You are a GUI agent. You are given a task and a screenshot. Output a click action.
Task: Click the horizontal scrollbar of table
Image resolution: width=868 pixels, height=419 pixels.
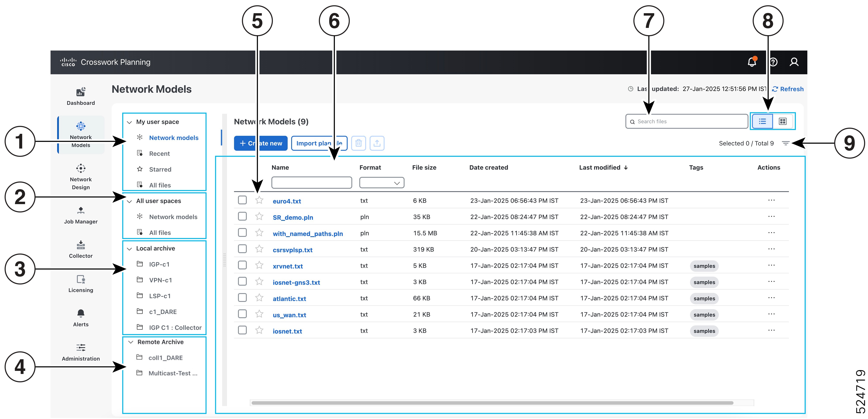(x=492, y=403)
